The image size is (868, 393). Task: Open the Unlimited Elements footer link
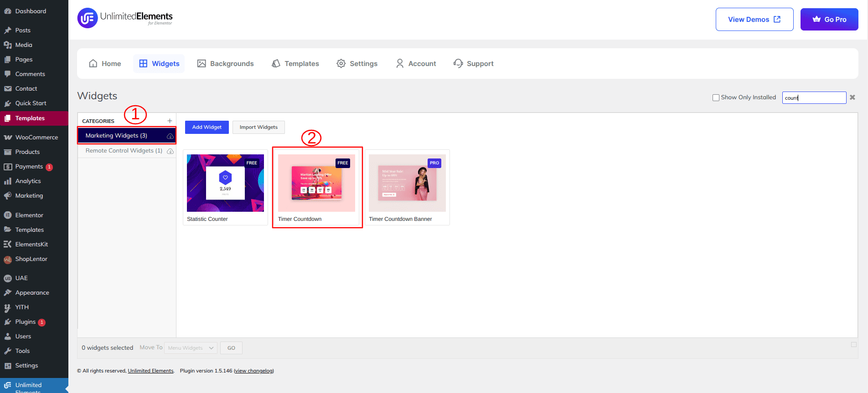[x=150, y=371]
